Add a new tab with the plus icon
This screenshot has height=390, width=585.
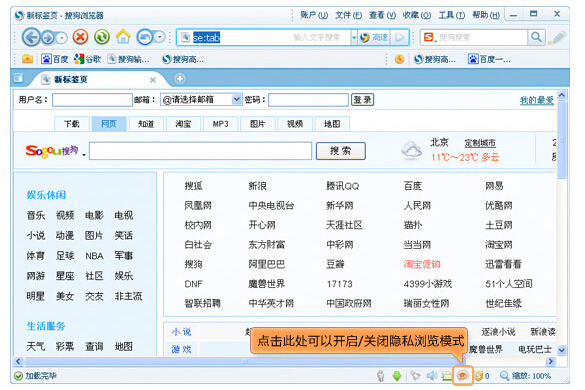180,79
